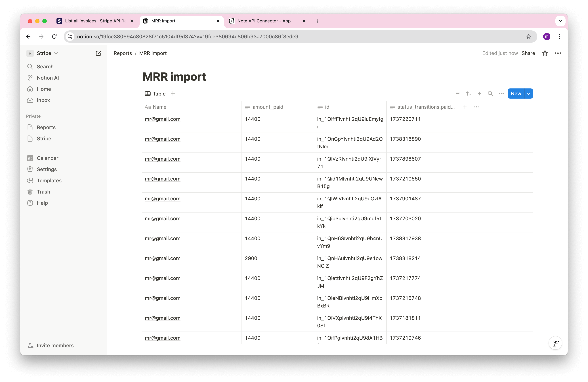Add page to favorites with star icon
588x382 pixels.
pos(545,53)
